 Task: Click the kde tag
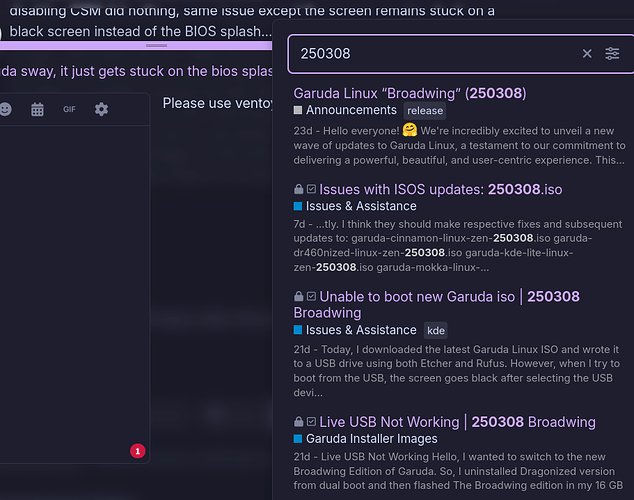(435, 331)
